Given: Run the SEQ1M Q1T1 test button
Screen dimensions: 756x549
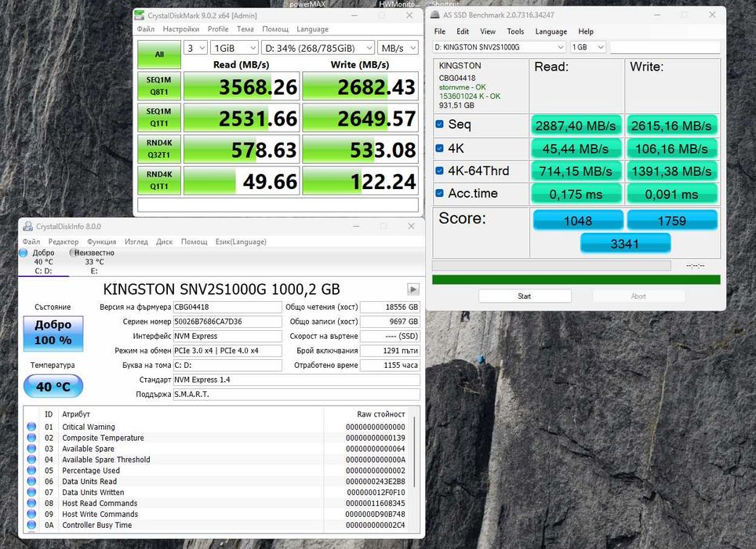Looking at the screenshot, I should (159, 117).
